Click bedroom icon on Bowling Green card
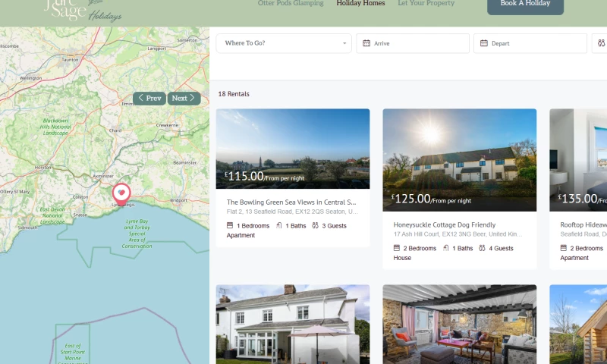Viewport: 607px width, 364px height. pyautogui.click(x=230, y=225)
